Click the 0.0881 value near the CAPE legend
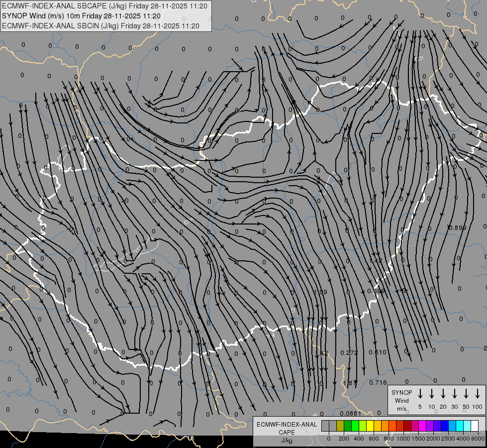The width and height of the screenshot is (487, 448). (x=351, y=413)
